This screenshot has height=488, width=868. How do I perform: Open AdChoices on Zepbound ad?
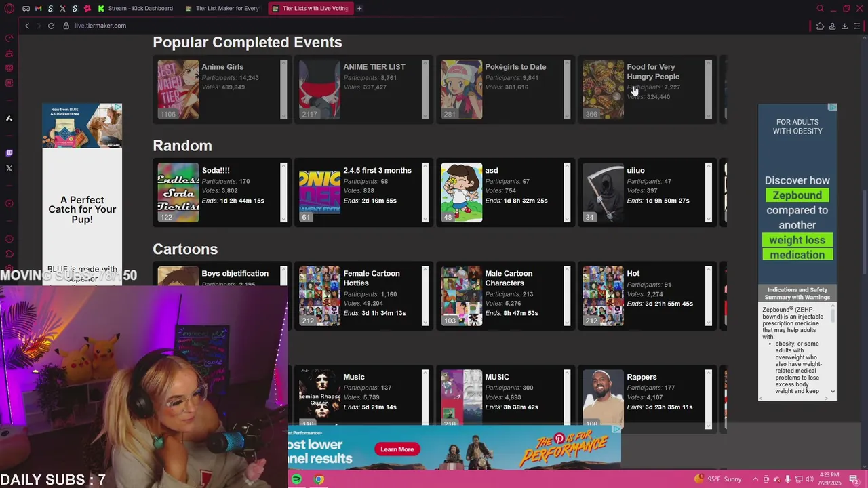coord(833,108)
